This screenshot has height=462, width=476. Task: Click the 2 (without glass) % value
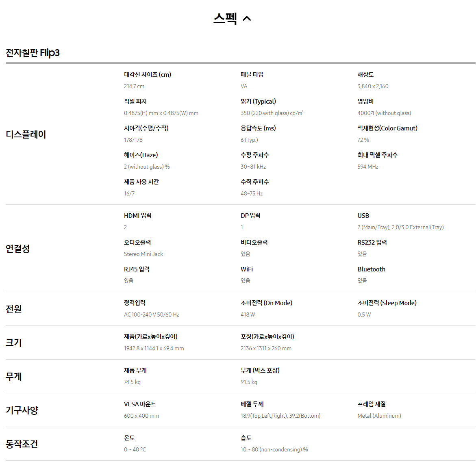click(147, 167)
